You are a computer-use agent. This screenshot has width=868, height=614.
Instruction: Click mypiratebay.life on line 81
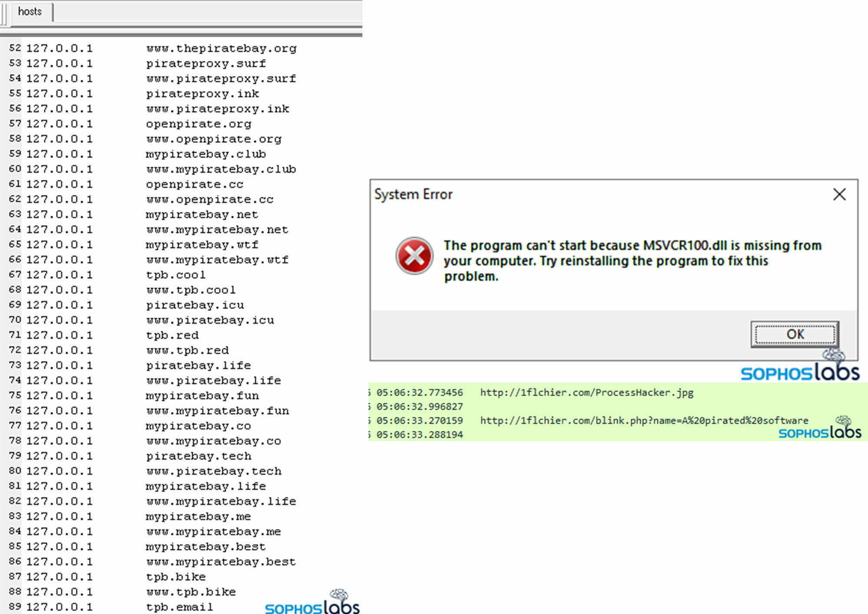point(206,486)
